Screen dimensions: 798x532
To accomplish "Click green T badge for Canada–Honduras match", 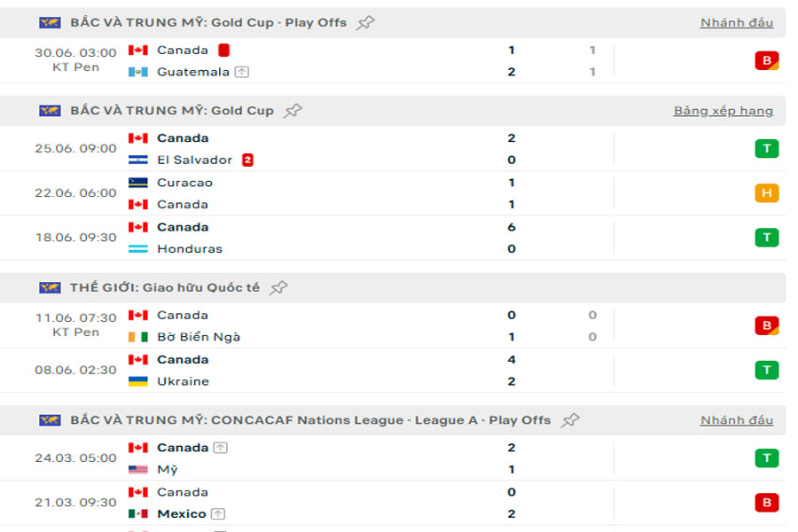I will pos(766,238).
